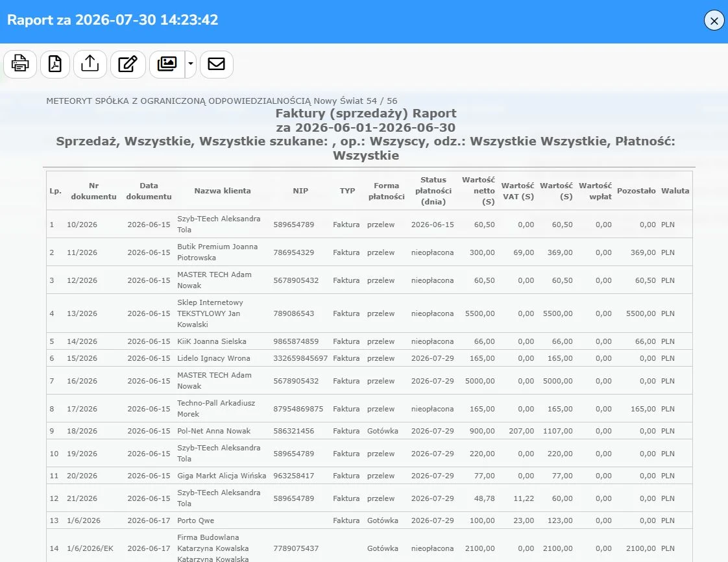Screen dimensions: 728x562
Task: Click gross value 1107,00
Action: coord(557,431)
